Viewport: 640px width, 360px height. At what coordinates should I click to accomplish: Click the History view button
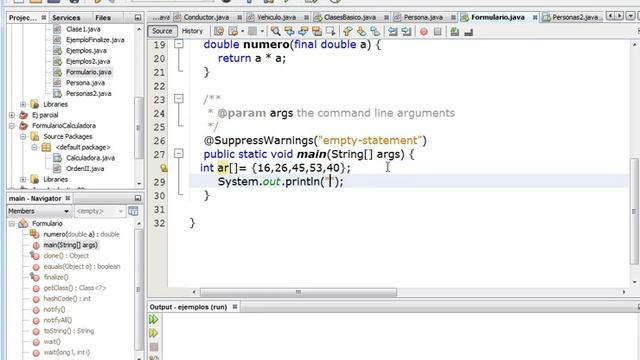click(192, 31)
